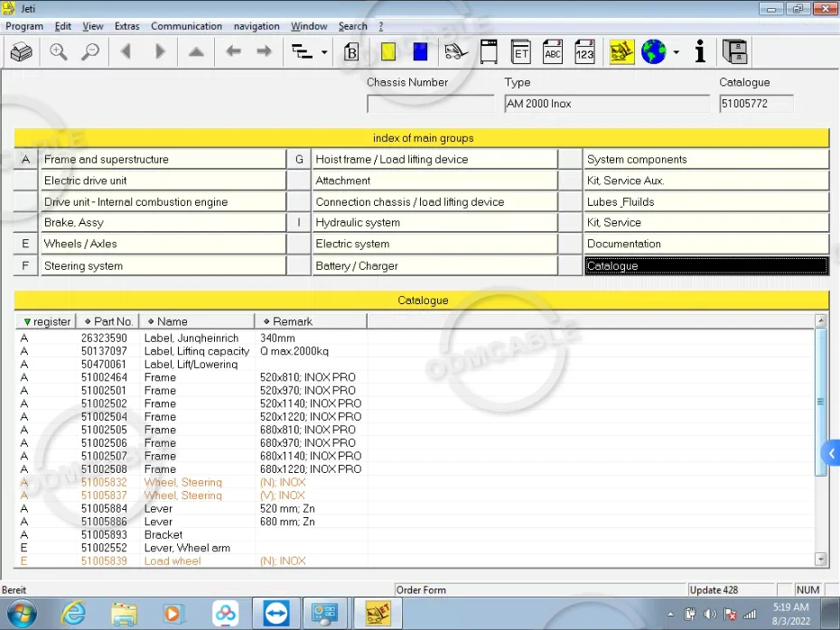Click the zoom in magnifier icon

point(59,52)
